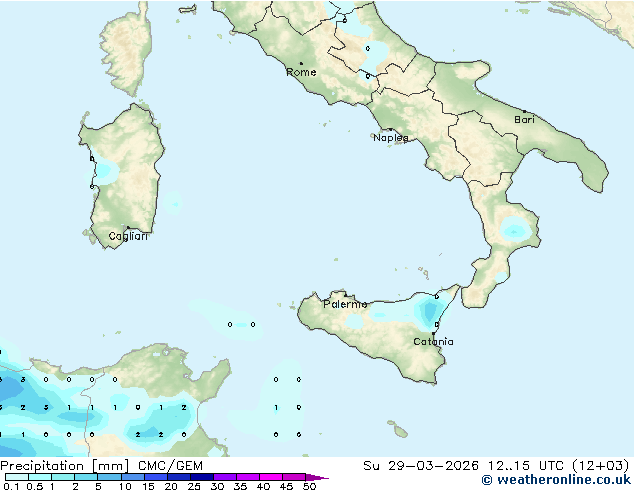The width and height of the screenshot is (634, 490).
Task: Click the Naples city label
Action: click(391, 138)
